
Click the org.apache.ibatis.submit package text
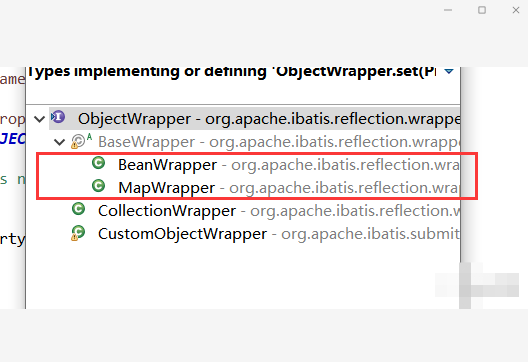[x=370, y=234]
